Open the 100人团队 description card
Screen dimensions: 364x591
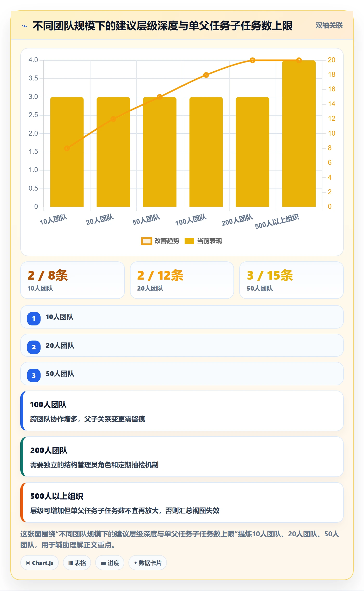182,411
